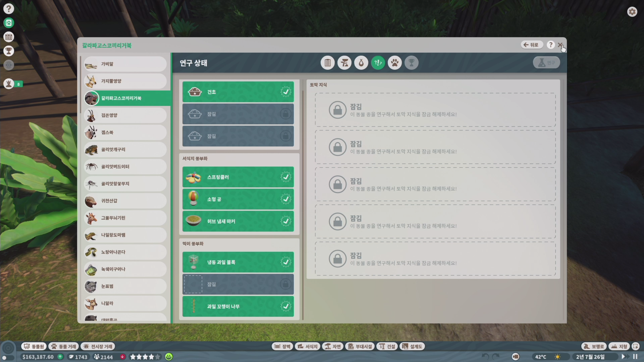Open the clipboard overview tab icon

pyautogui.click(x=327, y=63)
